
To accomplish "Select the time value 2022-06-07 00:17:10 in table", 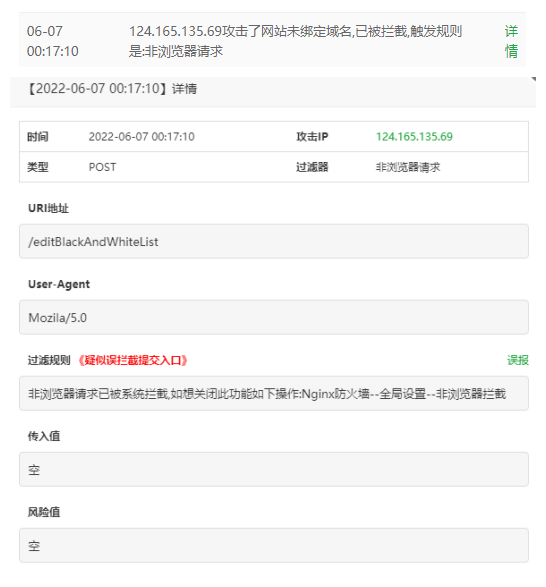I will pyautogui.click(x=142, y=137).
